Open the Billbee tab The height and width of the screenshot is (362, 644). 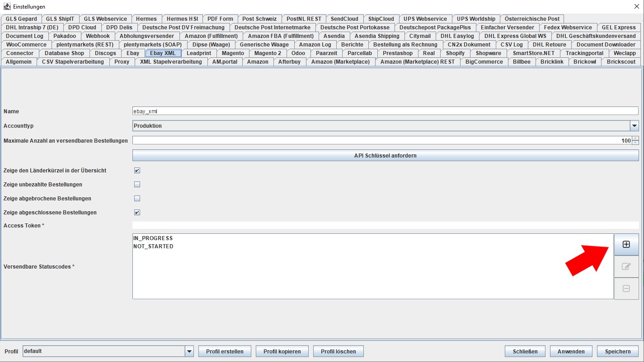click(522, 62)
